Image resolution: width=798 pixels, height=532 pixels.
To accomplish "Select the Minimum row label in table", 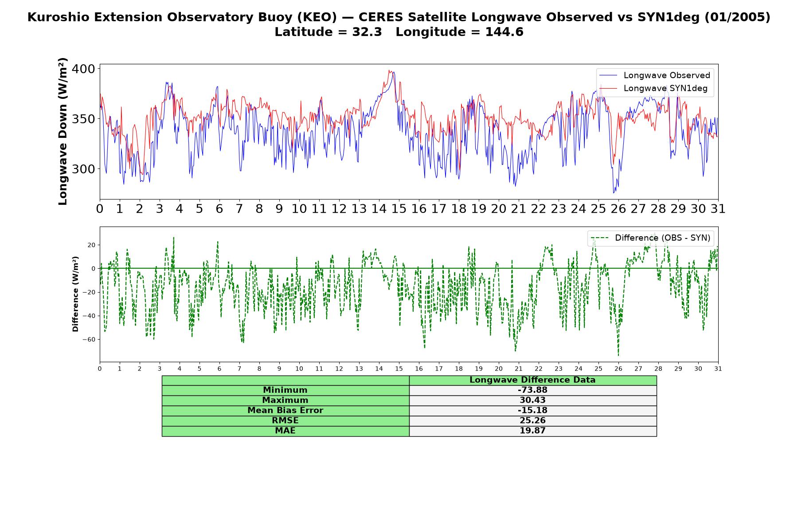I will (x=285, y=390).
